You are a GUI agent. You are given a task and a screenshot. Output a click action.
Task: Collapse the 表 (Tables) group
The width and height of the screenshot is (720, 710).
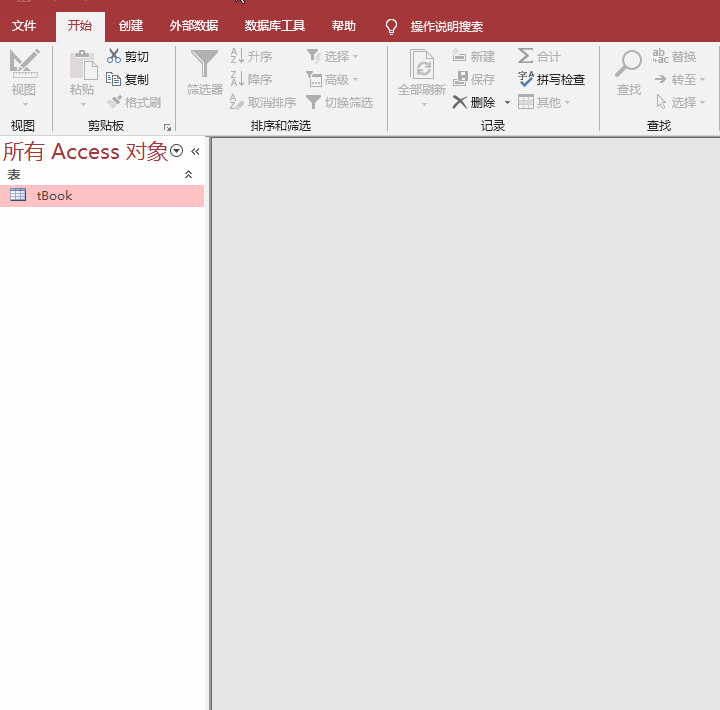[188, 174]
